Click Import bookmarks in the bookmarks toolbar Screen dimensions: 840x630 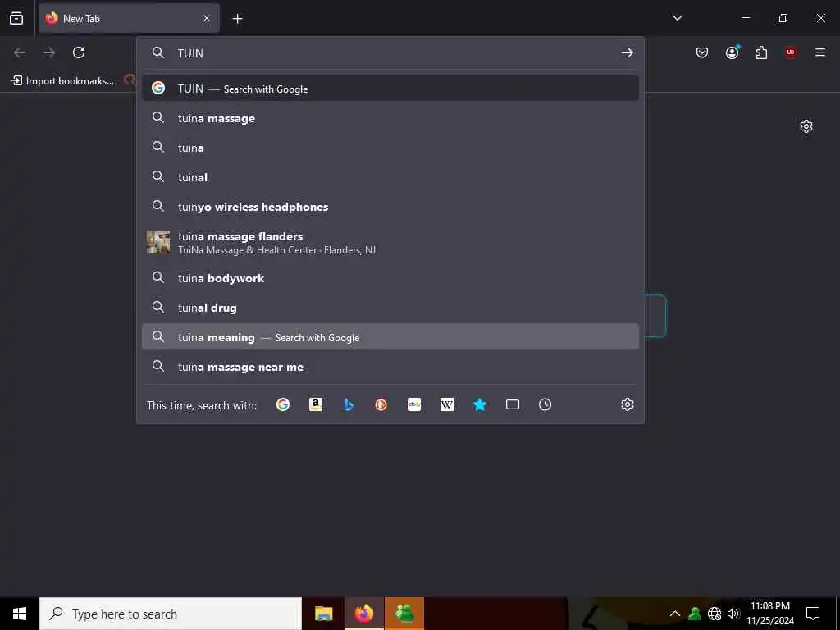[62, 81]
